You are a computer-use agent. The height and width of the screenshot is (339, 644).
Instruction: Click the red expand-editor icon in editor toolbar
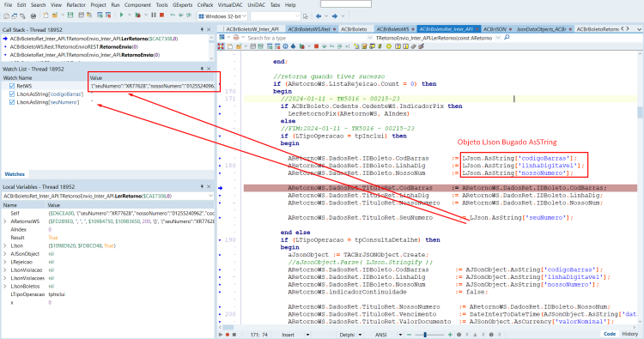pos(221,46)
